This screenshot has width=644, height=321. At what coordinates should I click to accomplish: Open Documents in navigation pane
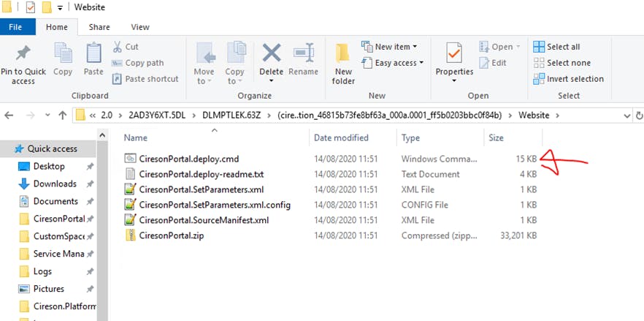[x=55, y=201]
